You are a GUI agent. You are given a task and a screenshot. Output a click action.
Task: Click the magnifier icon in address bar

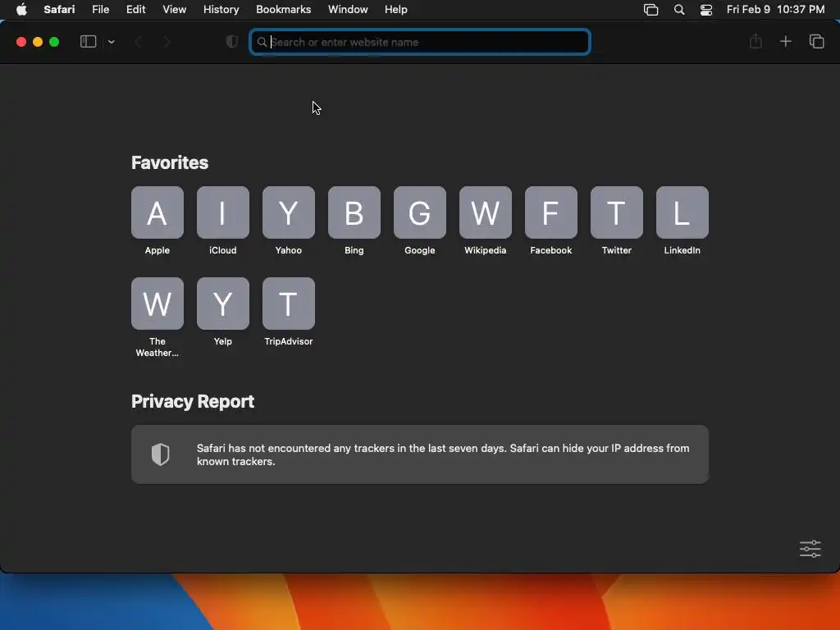tap(262, 42)
